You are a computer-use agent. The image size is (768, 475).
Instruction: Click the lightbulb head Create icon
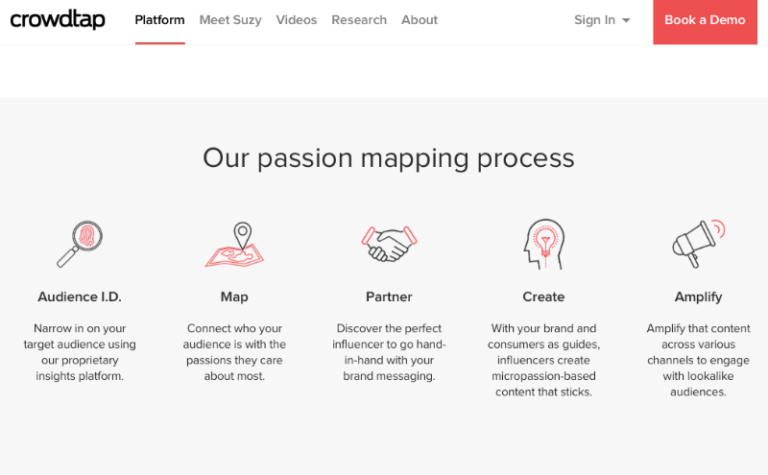(x=543, y=243)
